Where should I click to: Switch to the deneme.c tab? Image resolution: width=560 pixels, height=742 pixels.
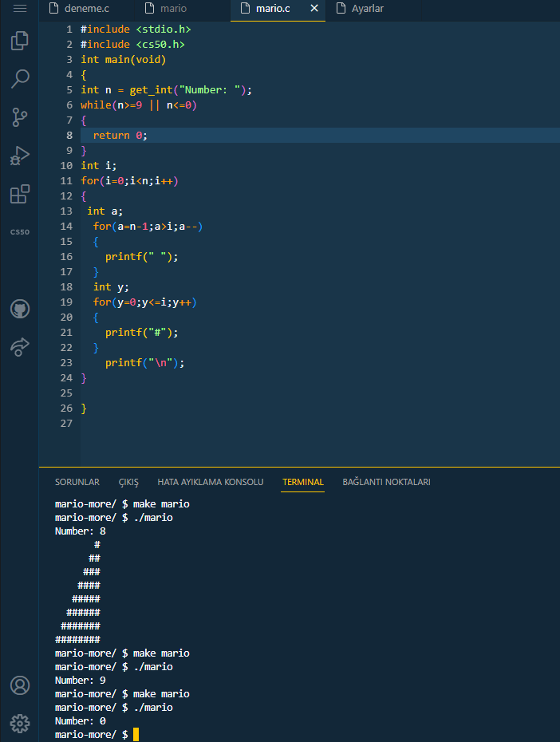tap(80, 9)
